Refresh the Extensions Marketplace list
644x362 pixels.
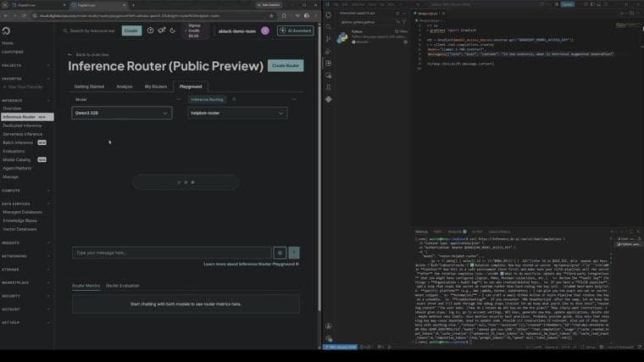(x=397, y=14)
